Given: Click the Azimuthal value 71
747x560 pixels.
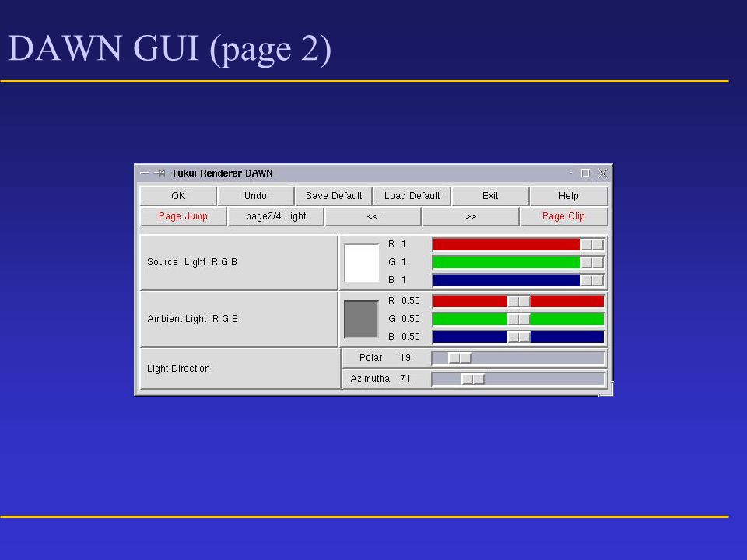Looking at the screenshot, I should (405, 379).
